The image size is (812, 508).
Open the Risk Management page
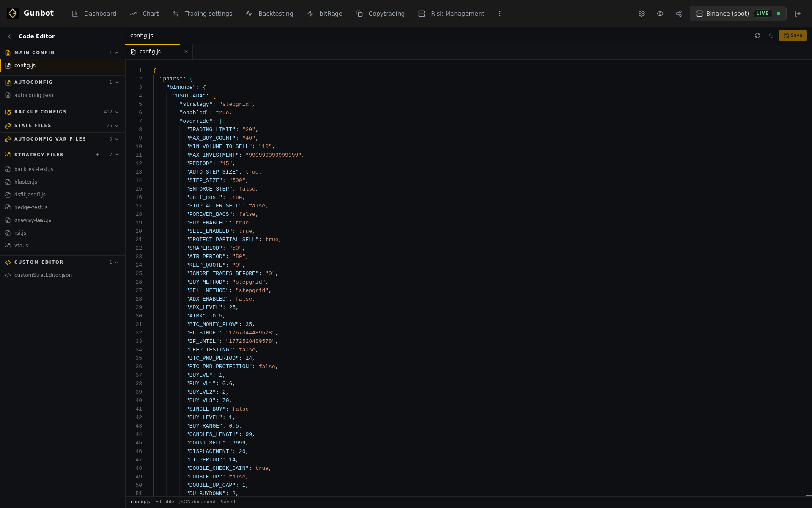451,14
